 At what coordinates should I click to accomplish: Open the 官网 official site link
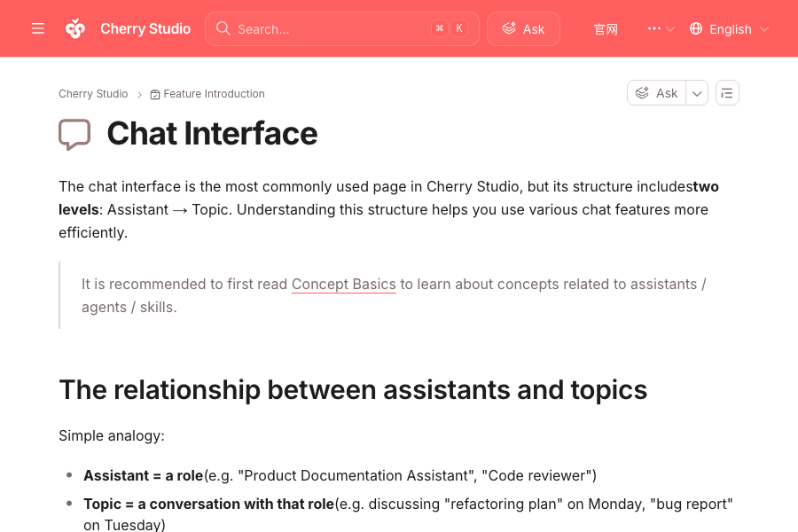(606, 29)
